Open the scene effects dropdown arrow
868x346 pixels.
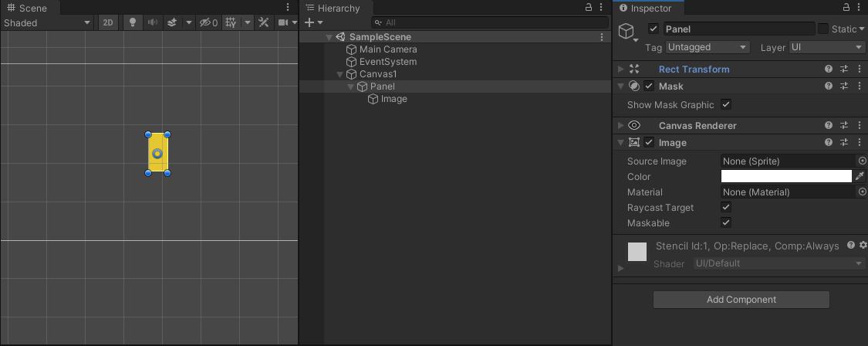coord(188,22)
